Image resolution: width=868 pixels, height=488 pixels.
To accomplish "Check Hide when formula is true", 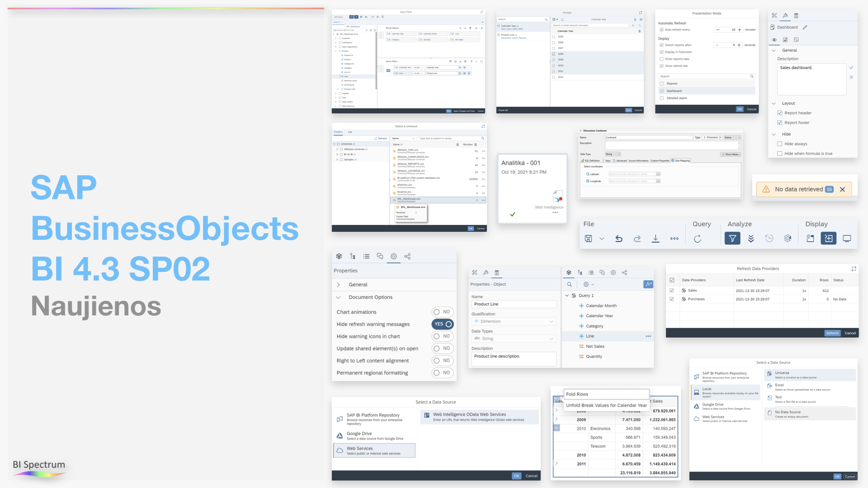I will click(x=780, y=154).
